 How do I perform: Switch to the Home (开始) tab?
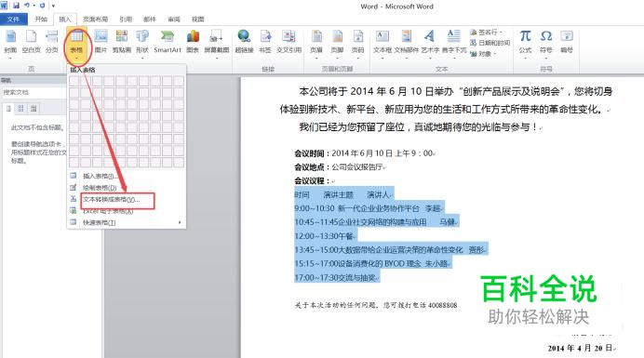pos(41,20)
